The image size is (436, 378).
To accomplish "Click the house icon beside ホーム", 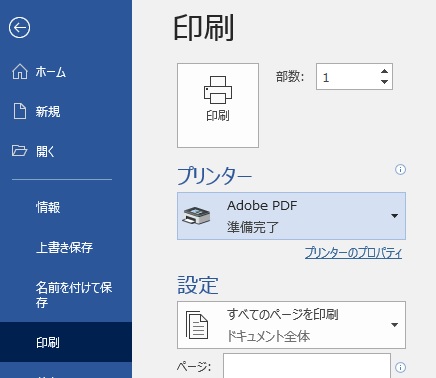I will 20,71.
